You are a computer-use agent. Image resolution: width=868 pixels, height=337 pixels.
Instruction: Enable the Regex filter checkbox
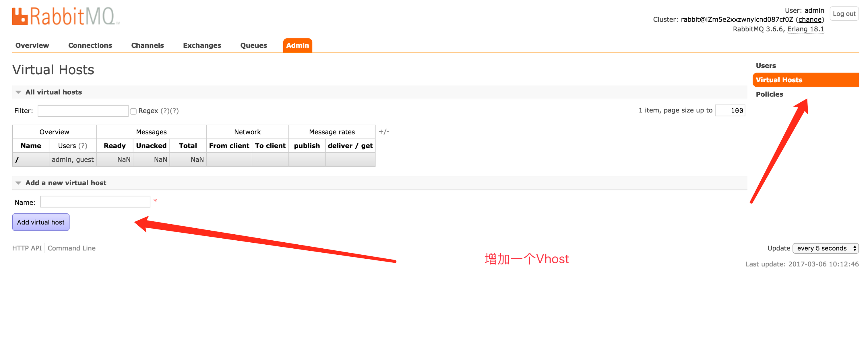click(x=133, y=112)
